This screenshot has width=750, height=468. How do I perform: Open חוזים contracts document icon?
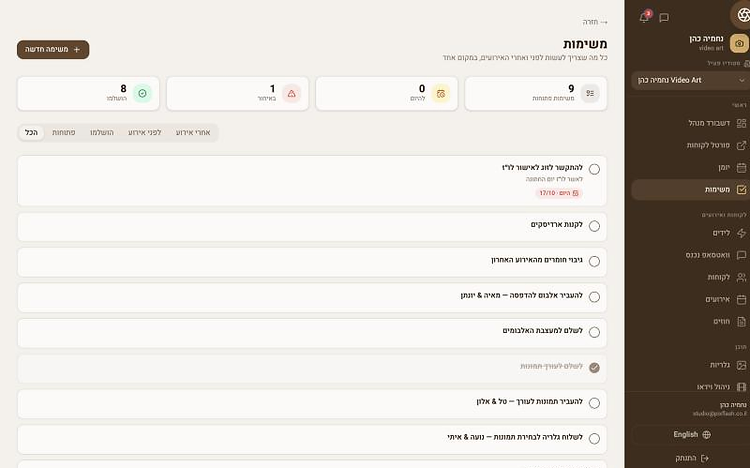[x=741, y=322]
